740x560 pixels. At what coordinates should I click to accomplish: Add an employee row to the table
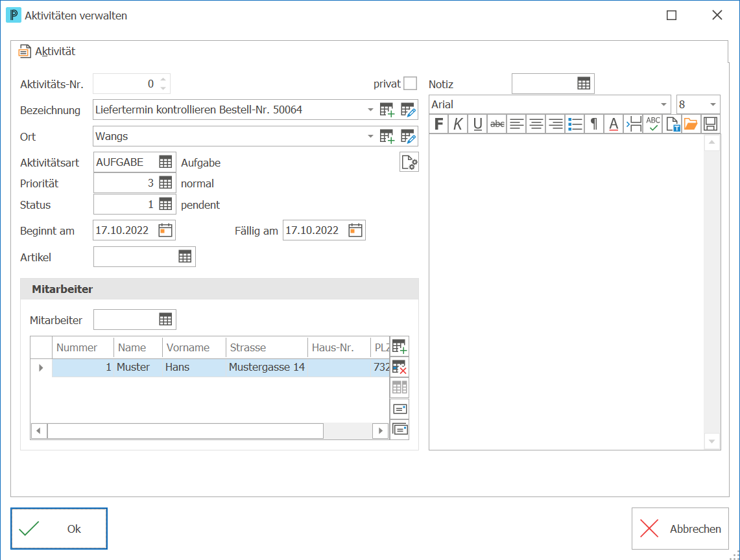[400, 346]
